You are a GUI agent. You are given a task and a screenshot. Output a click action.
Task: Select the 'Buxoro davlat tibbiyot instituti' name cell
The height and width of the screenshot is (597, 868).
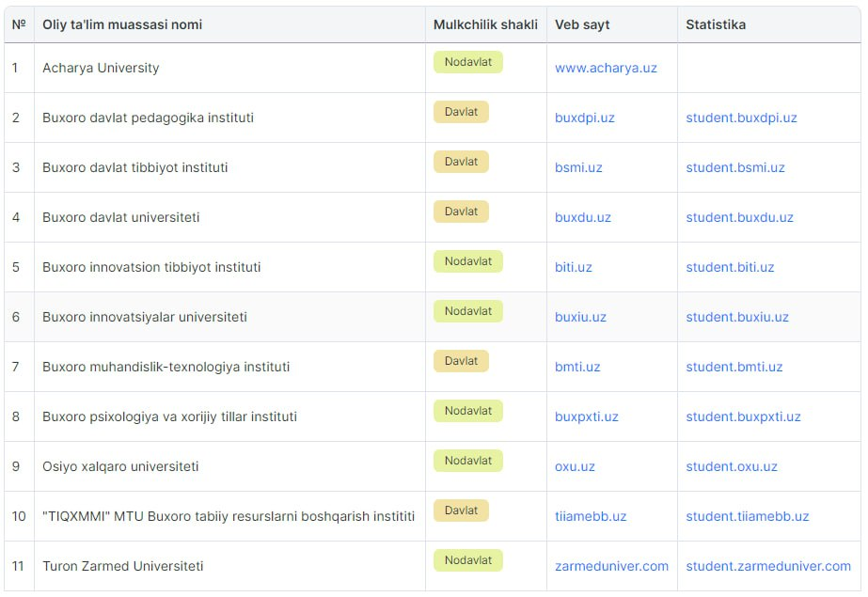(229, 167)
